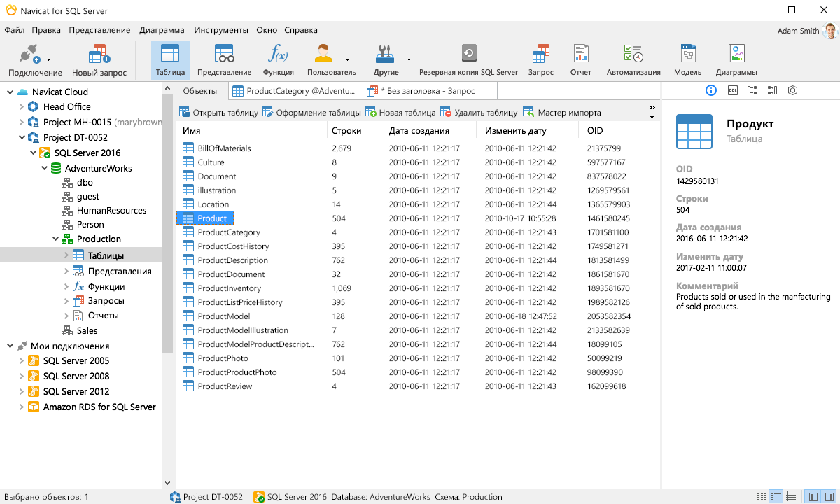Expand the Project MH-0015 node
This screenshot has width=840, height=504.
pyautogui.click(x=21, y=122)
